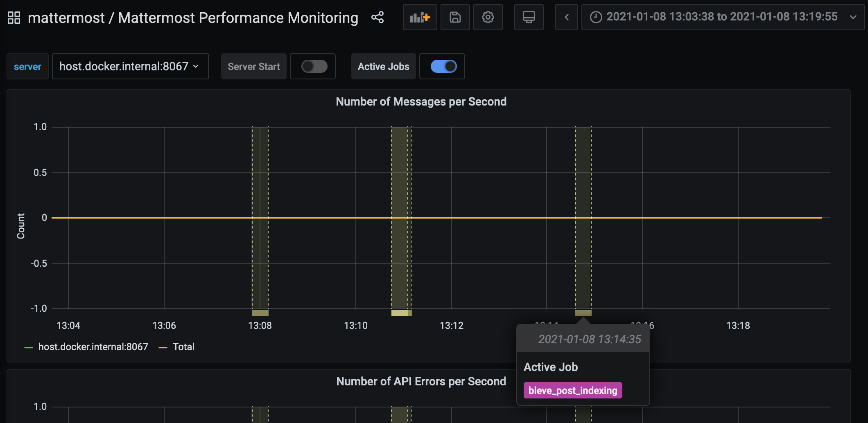The width and height of the screenshot is (868, 423).
Task: Open dashboard settings with the gear icon
Action: [x=488, y=17]
